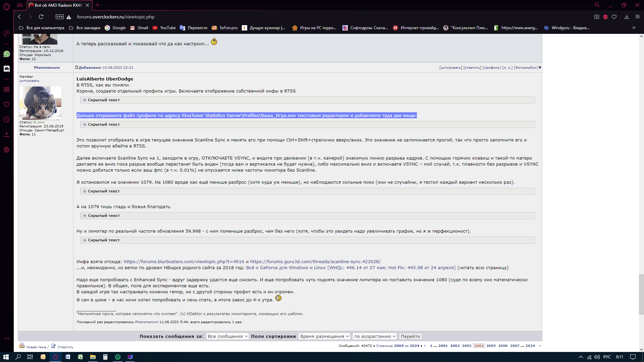The image size is (644, 362).
Task: Select the 'Всё об AMD Radeon' browser tab
Action: (x=58, y=5)
